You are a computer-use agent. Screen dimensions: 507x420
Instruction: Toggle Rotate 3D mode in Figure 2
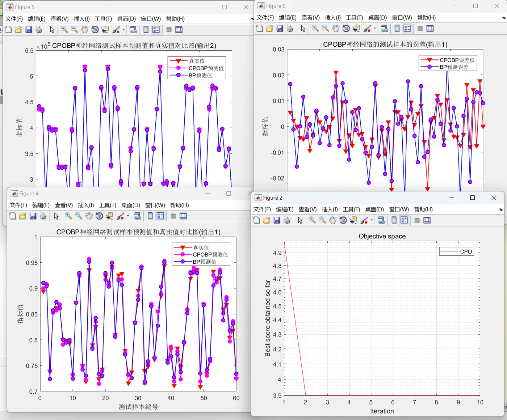tap(343, 220)
